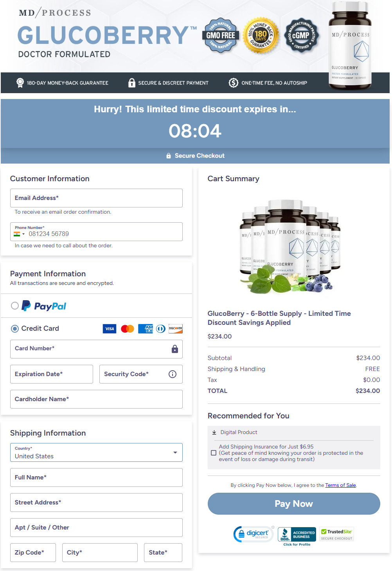
Task: Click the Pay Now button
Action: 294,504
